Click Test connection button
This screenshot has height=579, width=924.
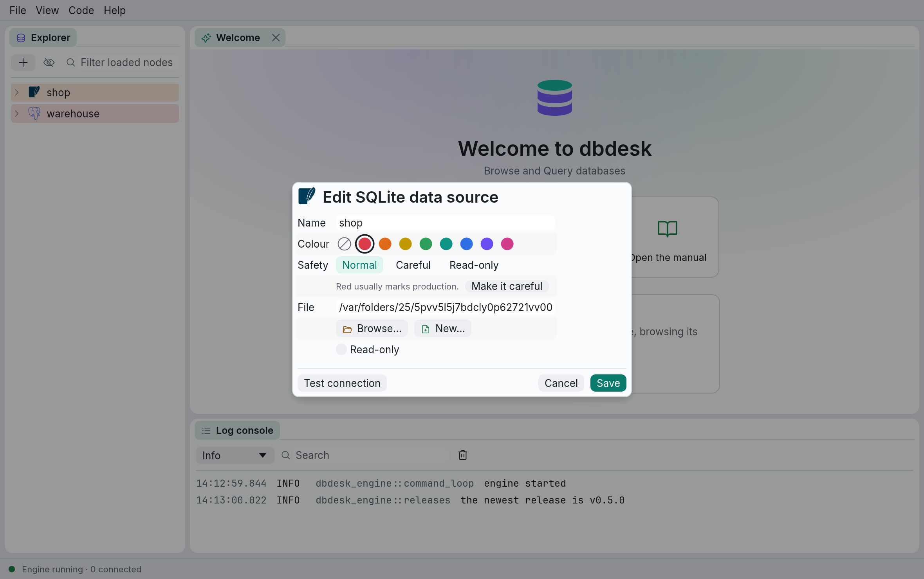tap(342, 383)
